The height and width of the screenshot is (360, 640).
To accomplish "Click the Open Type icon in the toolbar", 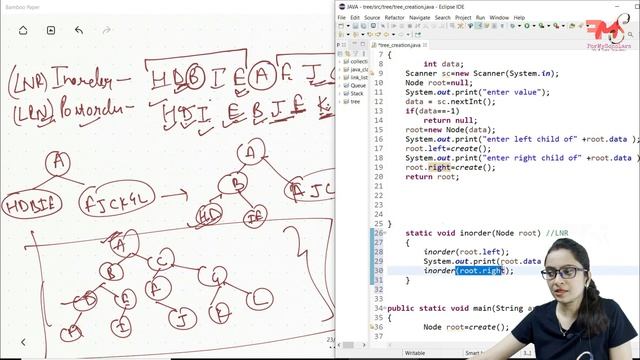I will [x=571, y=26].
